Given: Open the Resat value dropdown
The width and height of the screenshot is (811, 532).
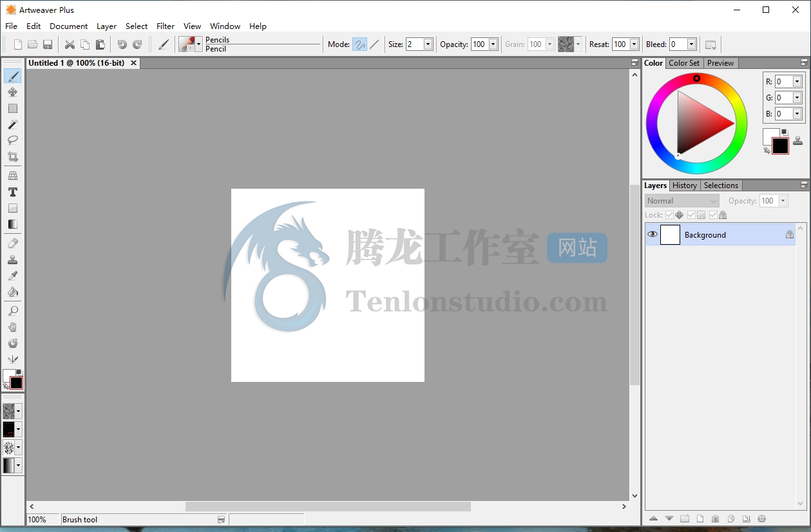Looking at the screenshot, I should (634, 44).
